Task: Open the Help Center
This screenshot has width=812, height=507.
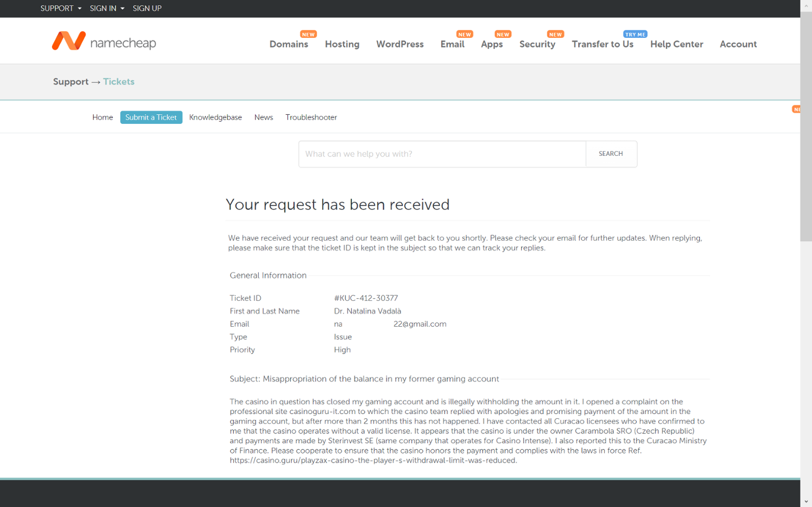Action: coord(677,44)
